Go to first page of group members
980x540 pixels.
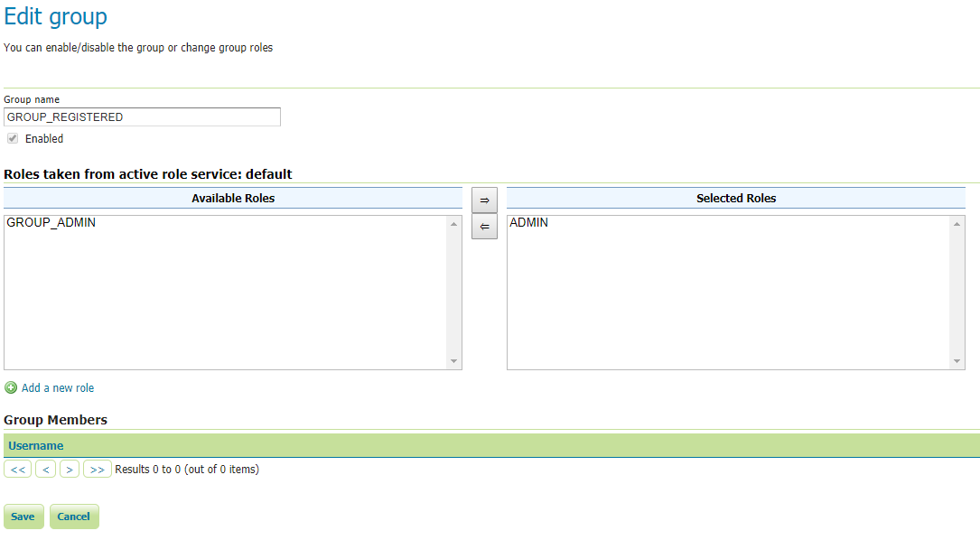click(x=18, y=470)
